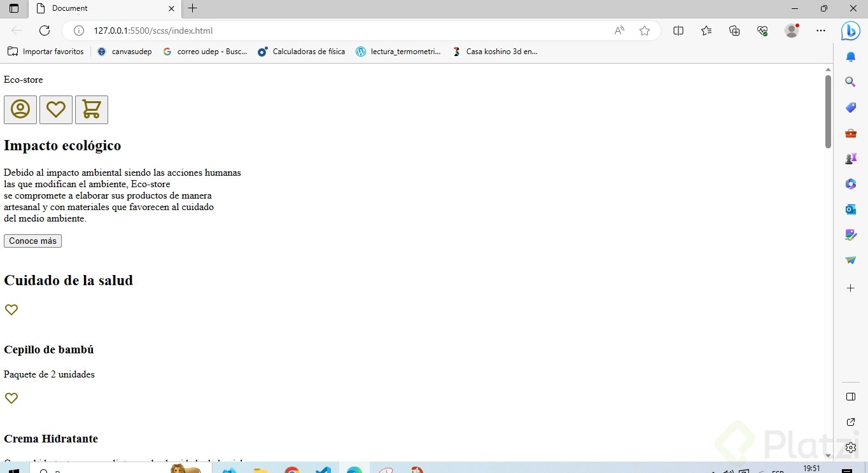Open the canvasudep bookmark
This screenshot has width=868, height=473.
point(125,52)
